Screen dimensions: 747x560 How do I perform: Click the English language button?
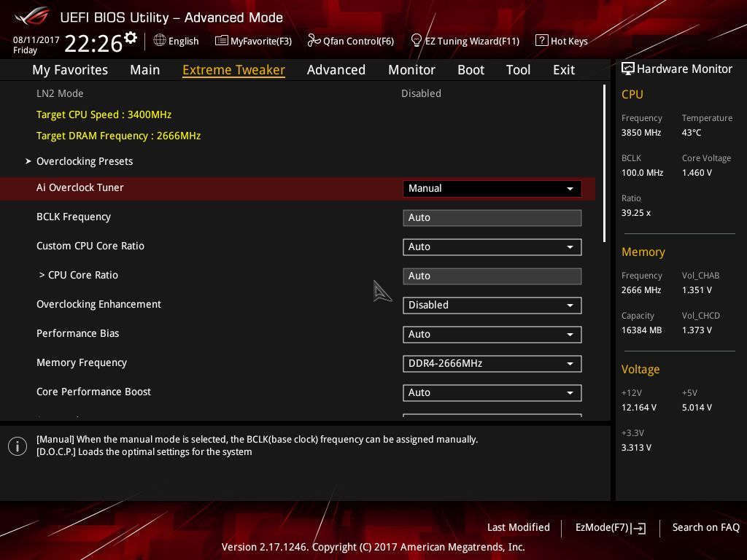177,41
